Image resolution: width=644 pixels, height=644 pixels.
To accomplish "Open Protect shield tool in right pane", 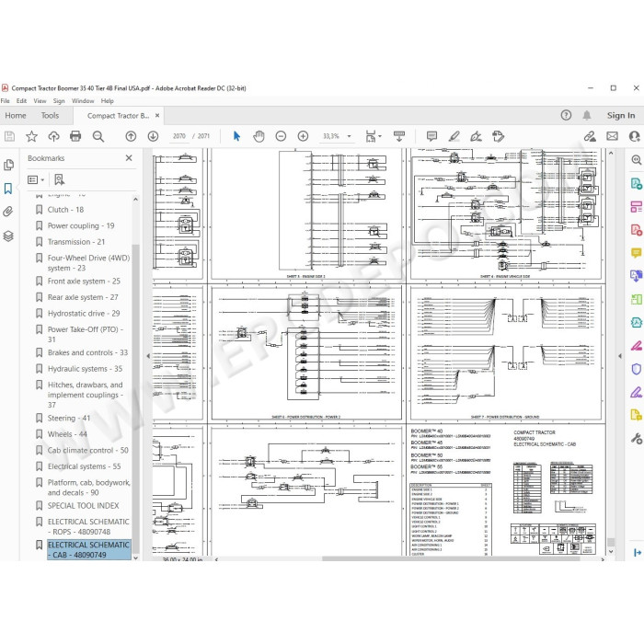I will pos(637,369).
